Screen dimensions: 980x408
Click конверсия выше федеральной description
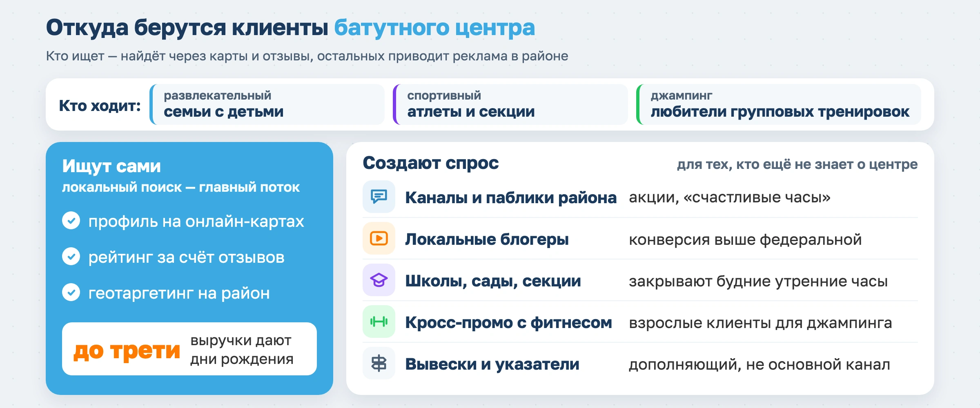tap(745, 239)
